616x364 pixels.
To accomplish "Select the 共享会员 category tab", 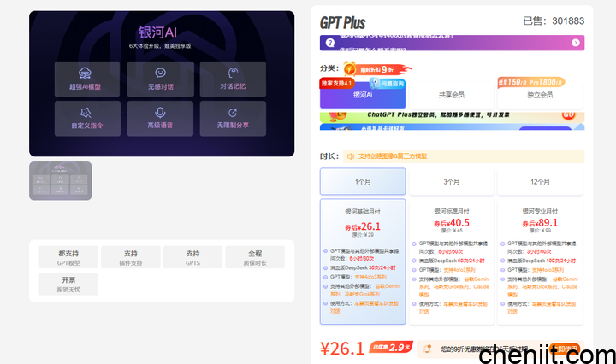I will point(452,95).
